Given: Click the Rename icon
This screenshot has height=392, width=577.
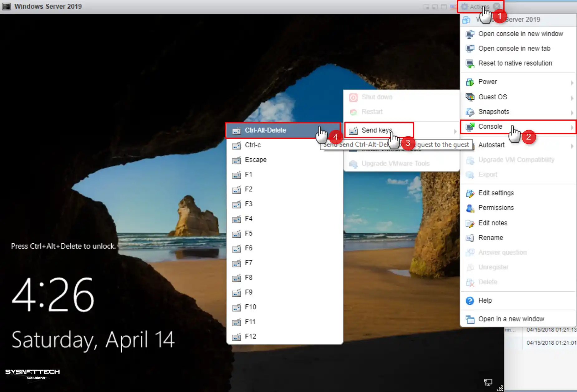Looking at the screenshot, I should (470, 238).
